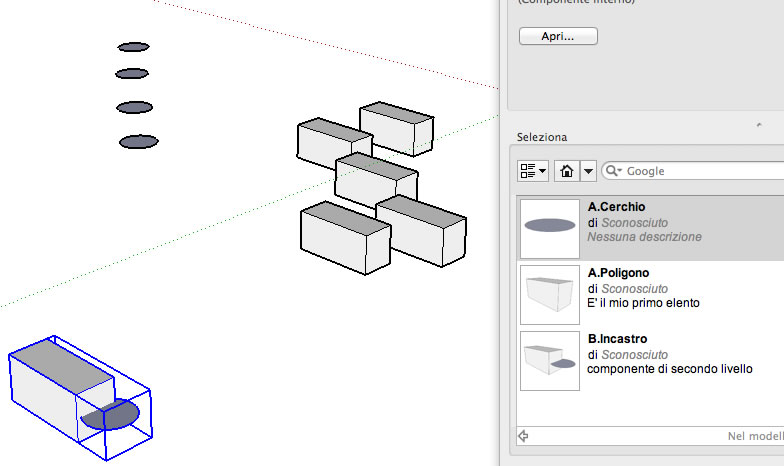Click the back arrow at panel bottom
Image resolution: width=784 pixels, height=466 pixels.
(x=523, y=436)
